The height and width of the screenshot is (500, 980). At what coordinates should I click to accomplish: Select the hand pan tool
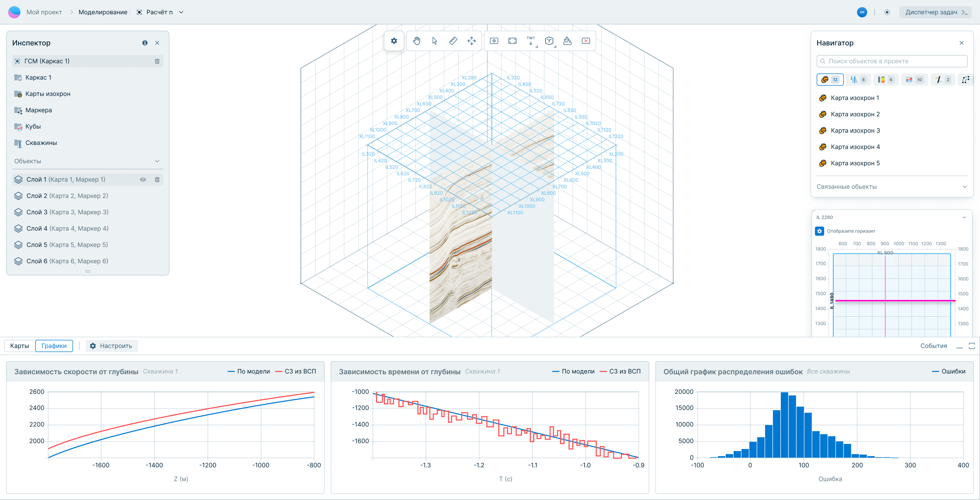click(416, 41)
